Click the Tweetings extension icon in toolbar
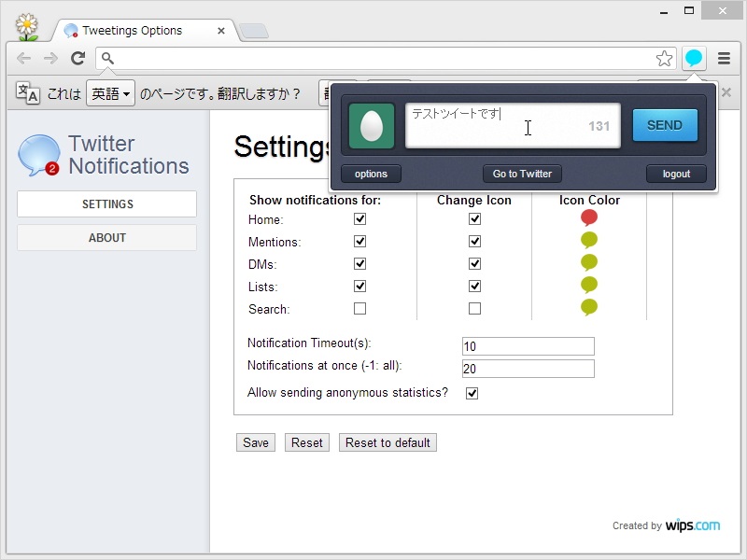747x560 pixels. pos(694,58)
